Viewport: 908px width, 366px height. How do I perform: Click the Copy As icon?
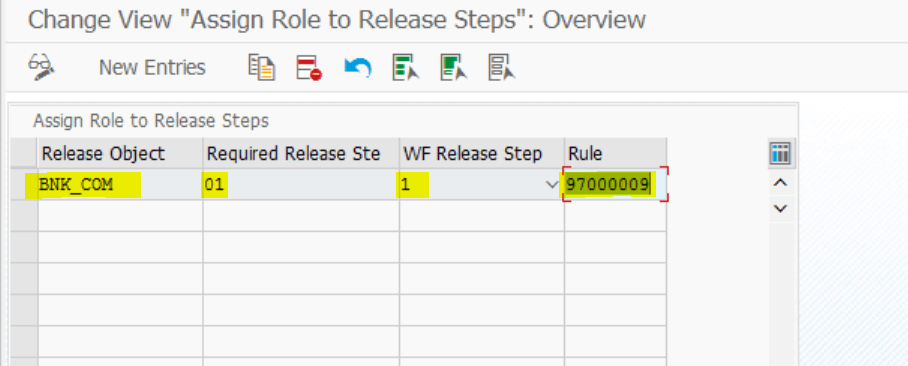(x=261, y=67)
